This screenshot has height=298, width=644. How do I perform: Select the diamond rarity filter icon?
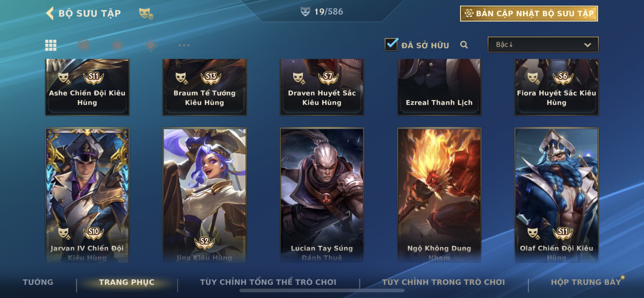151,45
